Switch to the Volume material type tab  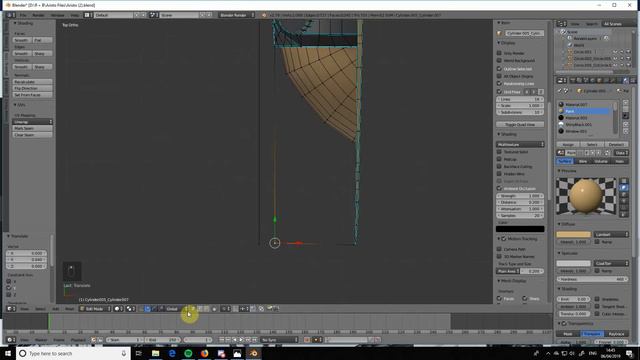tap(600, 161)
